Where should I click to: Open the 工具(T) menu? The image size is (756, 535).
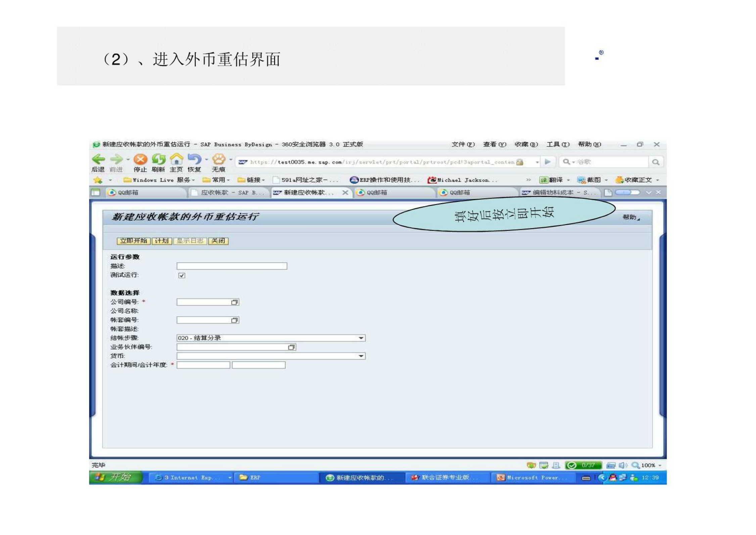558,144
